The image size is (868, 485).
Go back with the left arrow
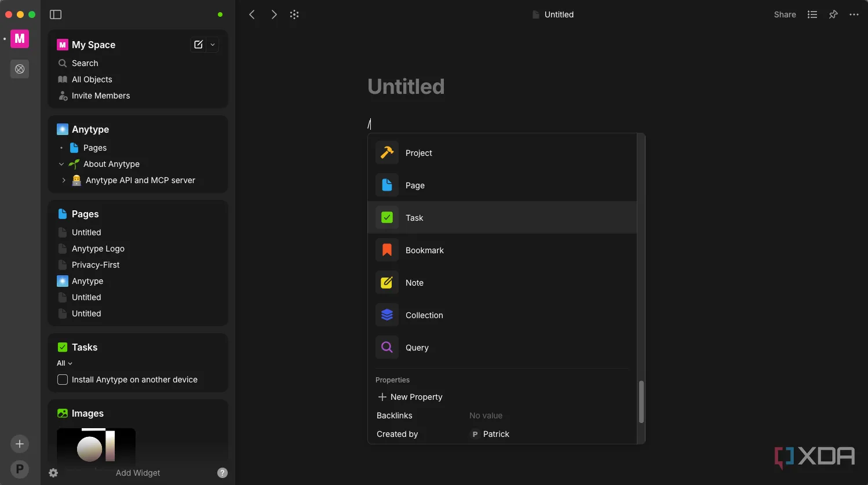(252, 14)
